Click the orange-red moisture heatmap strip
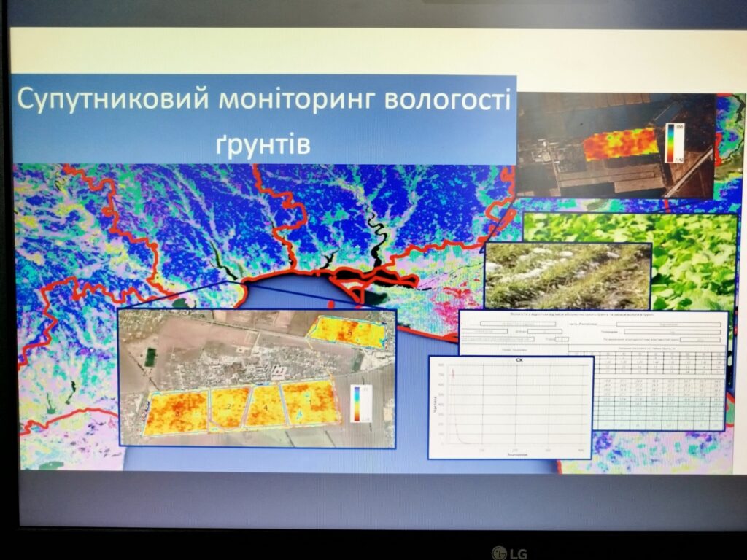This screenshot has height=560, width=747. [620, 144]
